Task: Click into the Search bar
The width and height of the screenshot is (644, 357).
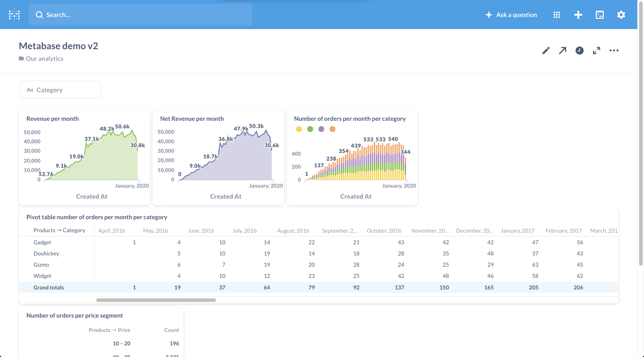Action: [x=140, y=15]
